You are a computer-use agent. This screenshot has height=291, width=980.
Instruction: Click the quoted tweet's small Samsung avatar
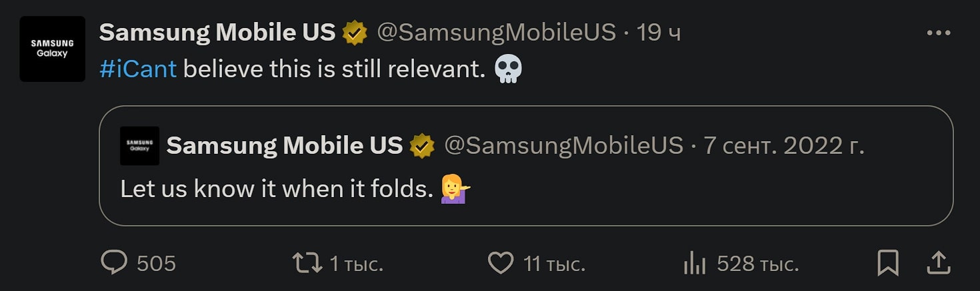coord(139,145)
